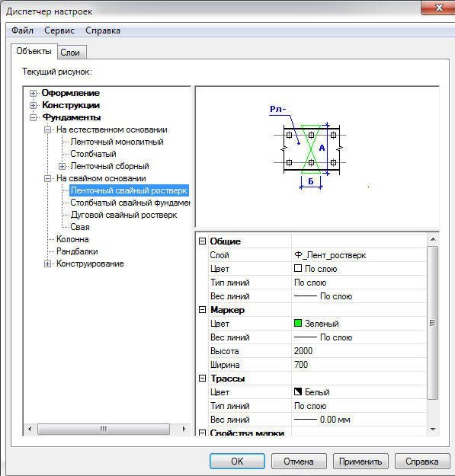Collapse На естественном основании branch
The width and height of the screenshot is (455, 476).
(x=47, y=130)
